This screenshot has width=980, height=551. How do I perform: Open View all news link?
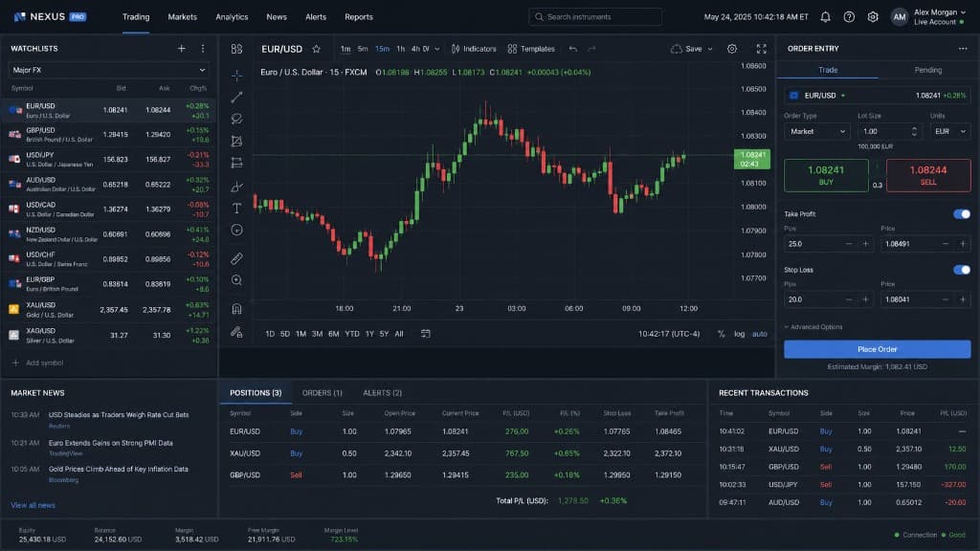(33, 505)
